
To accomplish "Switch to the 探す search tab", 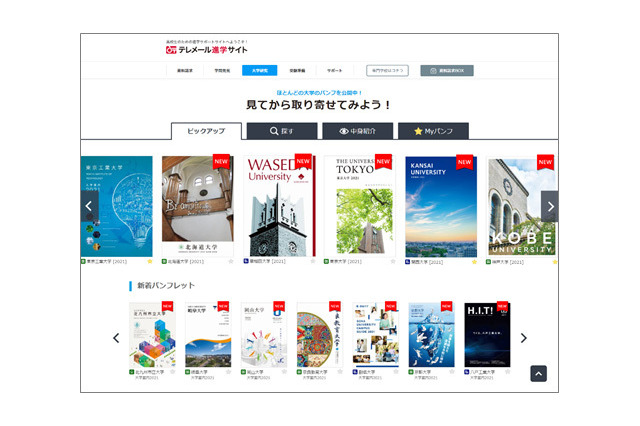I will pyautogui.click(x=282, y=131).
